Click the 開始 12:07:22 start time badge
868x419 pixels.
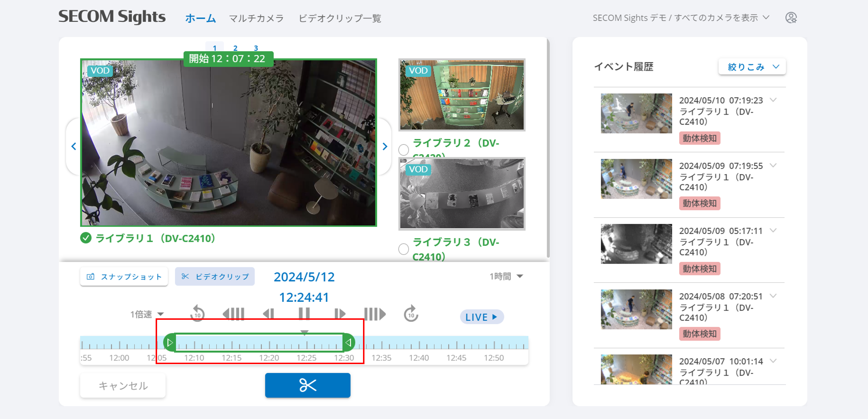coord(228,59)
